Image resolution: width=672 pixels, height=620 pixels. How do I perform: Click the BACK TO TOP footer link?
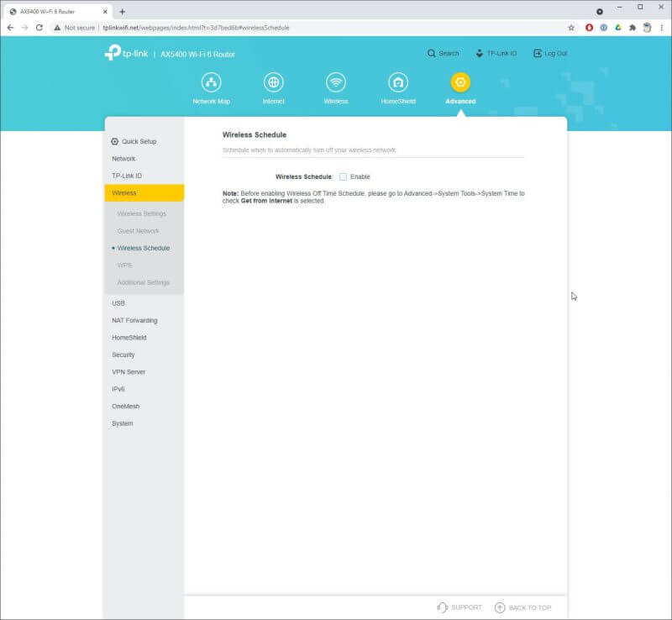tap(530, 607)
